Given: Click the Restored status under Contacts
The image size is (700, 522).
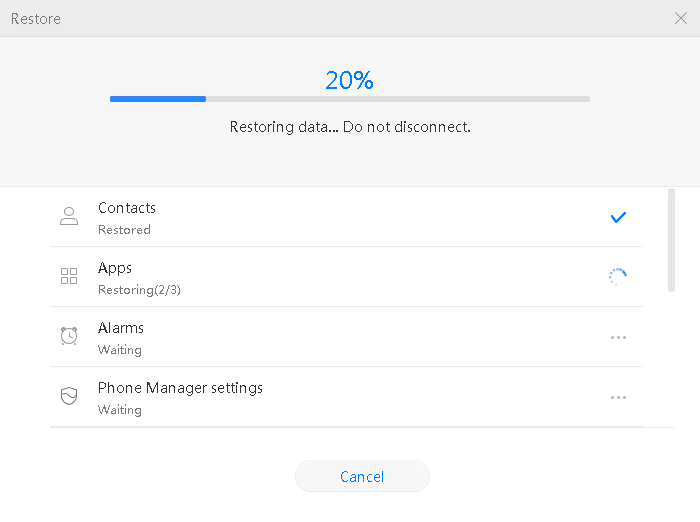Looking at the screenshot, I should click(x=124, y=230).
